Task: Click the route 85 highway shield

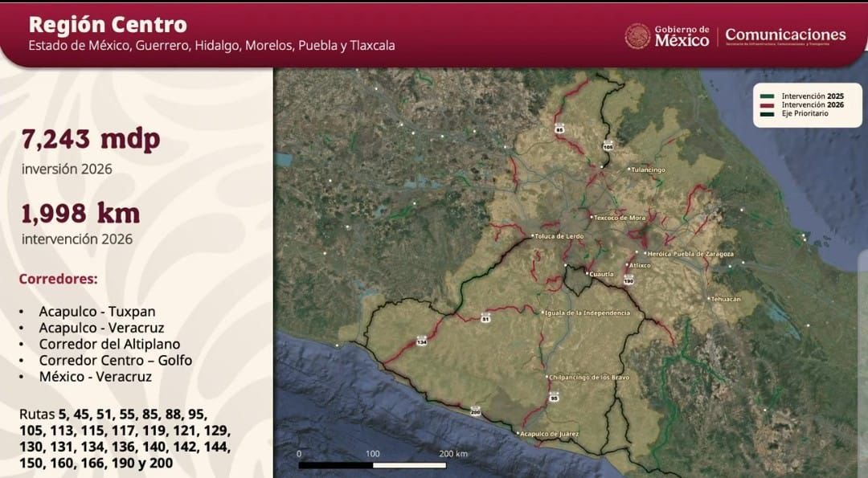Action: click(x=559, y=129)
